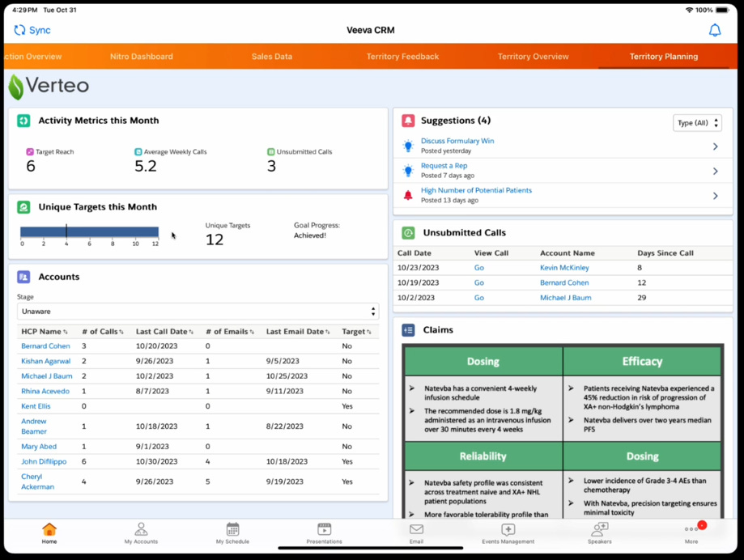Switch to Action Overview tab

[x=33, y=57]
